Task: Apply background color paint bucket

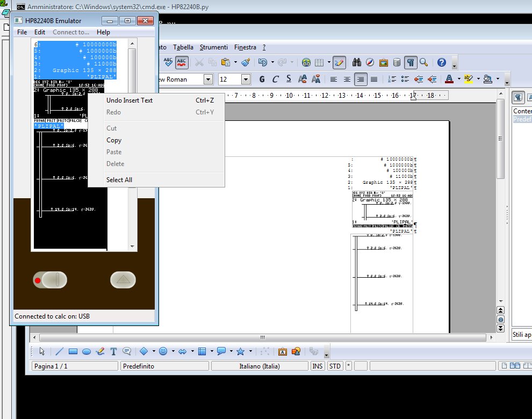Action: point(487,79)
